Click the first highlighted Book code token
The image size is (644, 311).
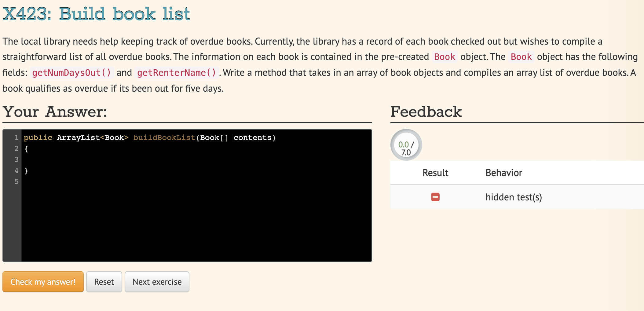[x=445, y=57]
